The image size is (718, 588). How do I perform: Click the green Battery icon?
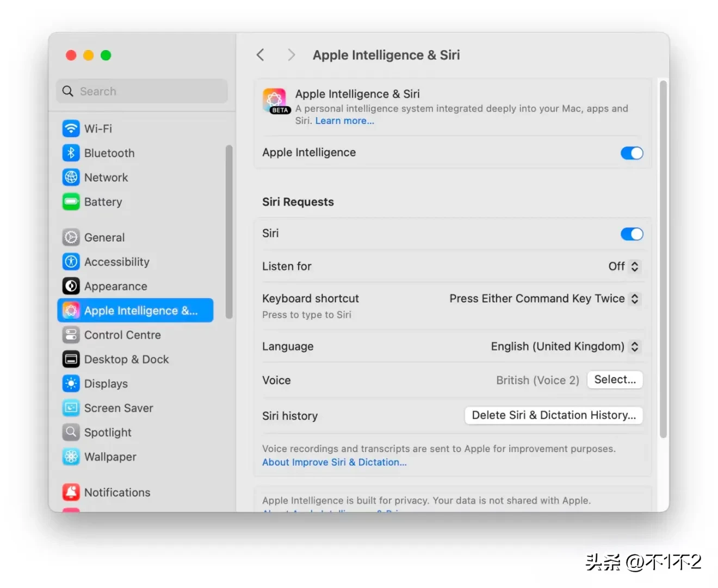pos(71,202)
